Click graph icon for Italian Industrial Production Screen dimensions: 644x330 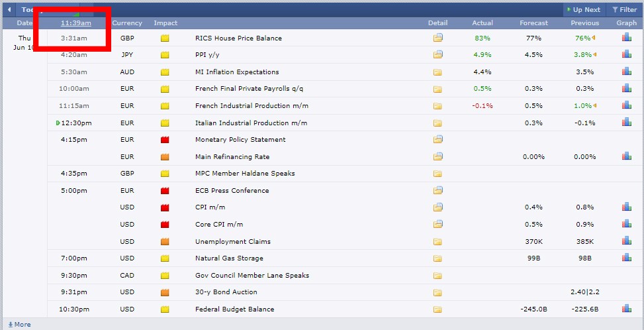(626, 123)
